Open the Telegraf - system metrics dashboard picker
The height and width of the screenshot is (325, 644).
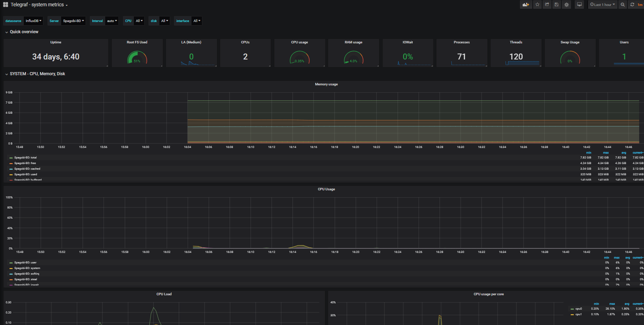point(39,5)
